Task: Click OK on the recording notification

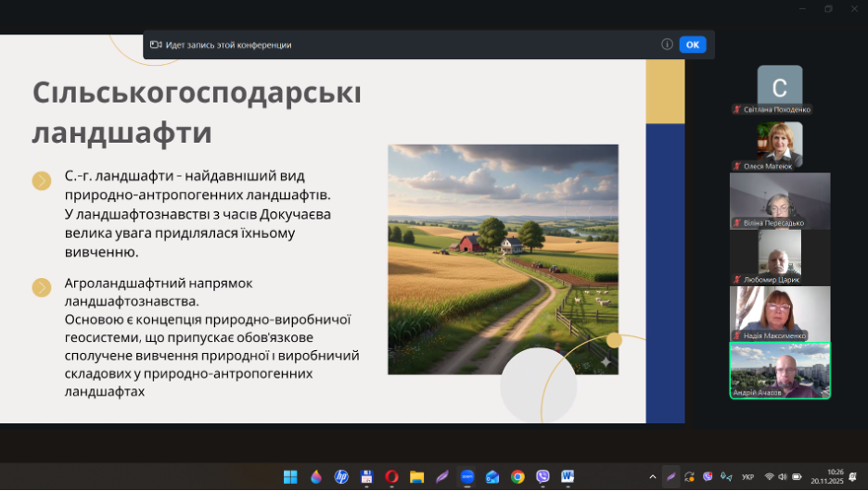Action: 692,44
